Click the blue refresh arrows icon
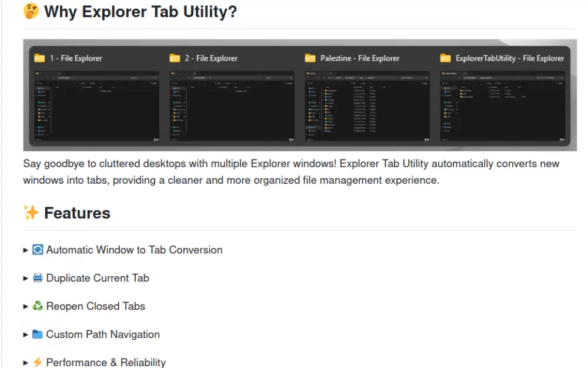Screen dimensions: 588x368 click(x=38, y=250)
